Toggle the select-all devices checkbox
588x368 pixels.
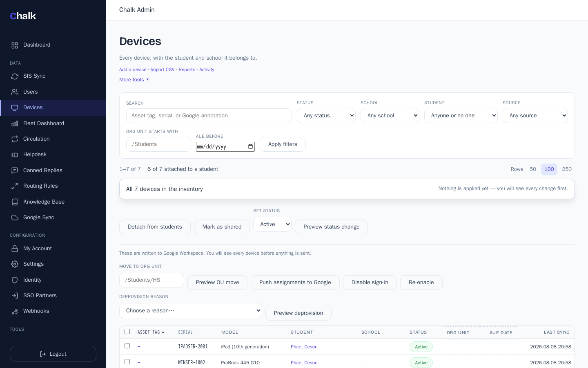pyautogui.click(x=127, y=332)
